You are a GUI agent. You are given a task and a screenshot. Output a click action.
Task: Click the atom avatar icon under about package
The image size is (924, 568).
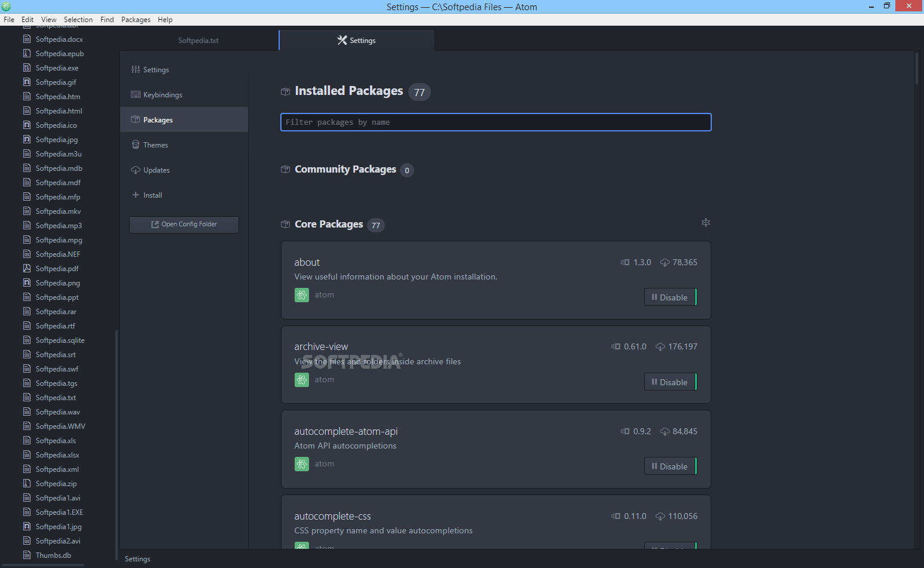pyautogui.click(x=302, y=295)
